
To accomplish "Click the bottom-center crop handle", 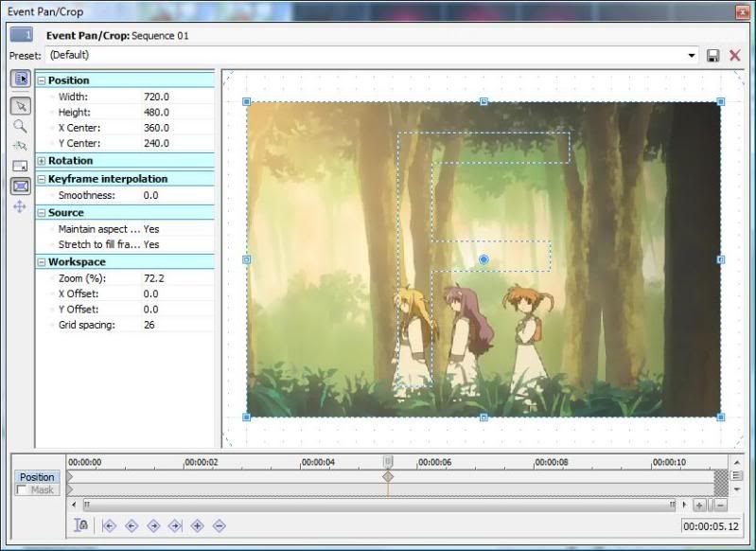I will (x=483, y=418).
